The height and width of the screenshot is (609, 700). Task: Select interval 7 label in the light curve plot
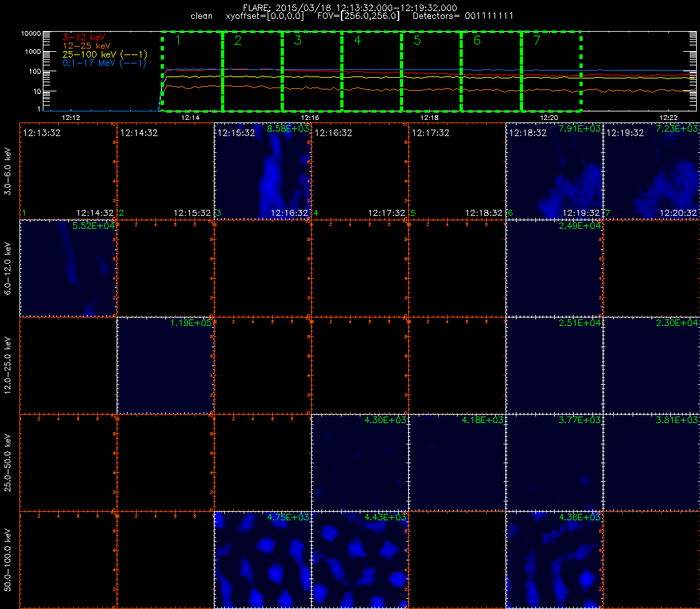pyautogui.click(x=537, y=41)
